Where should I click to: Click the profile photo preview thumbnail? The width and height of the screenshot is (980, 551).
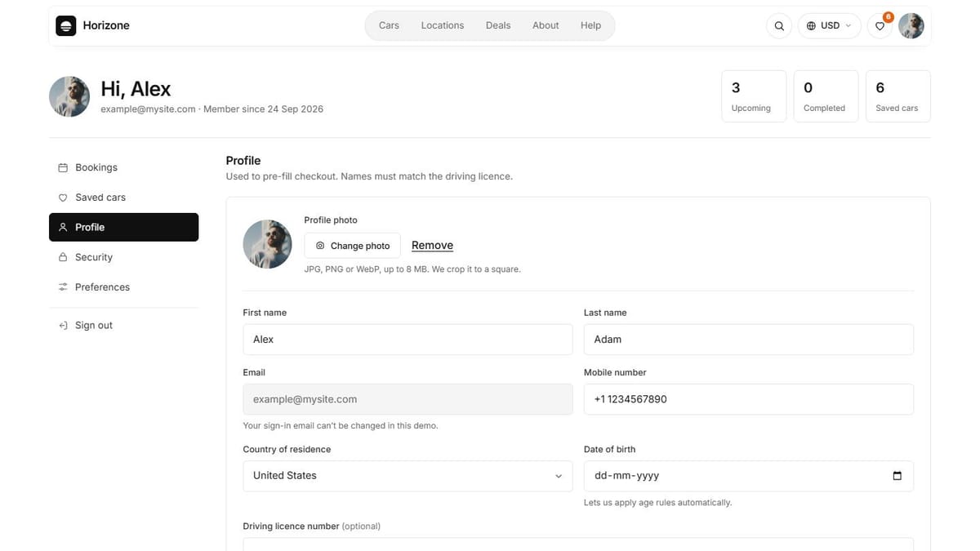[x=268, y=244]
